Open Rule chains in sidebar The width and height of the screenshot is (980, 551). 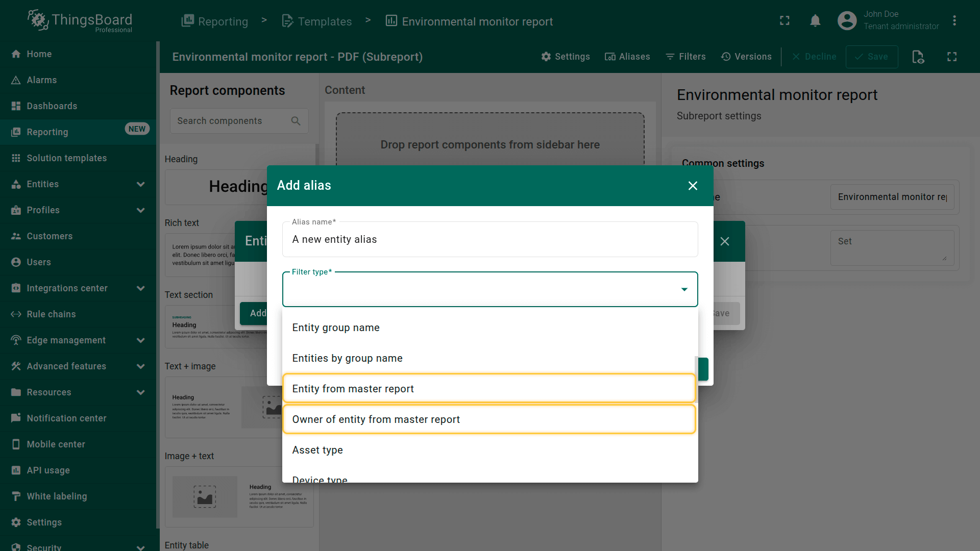51,314
